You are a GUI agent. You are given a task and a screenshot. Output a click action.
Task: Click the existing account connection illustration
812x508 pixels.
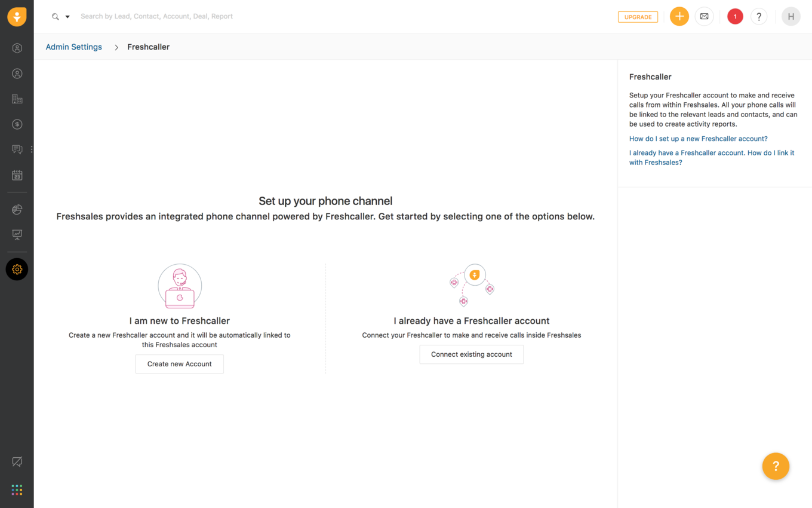tap(472, 285)
